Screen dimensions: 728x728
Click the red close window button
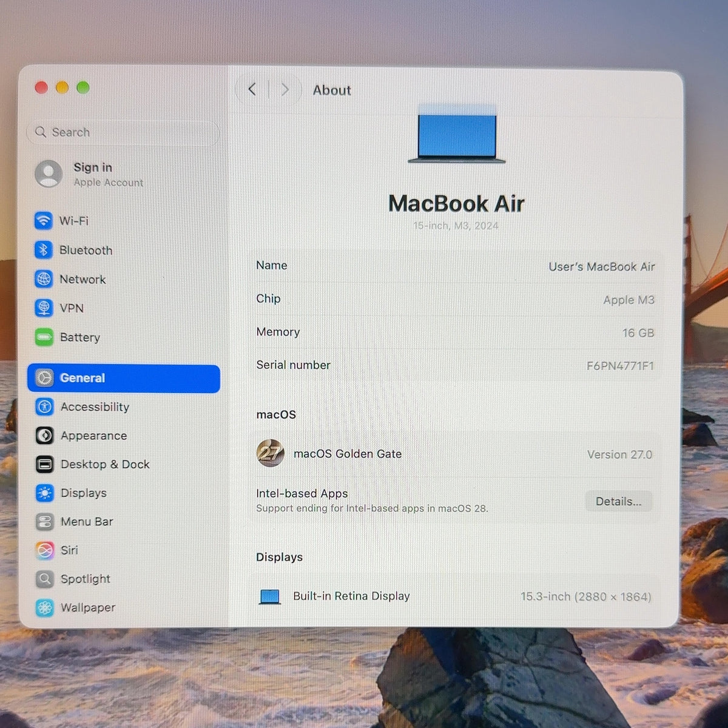pos(41,87)
